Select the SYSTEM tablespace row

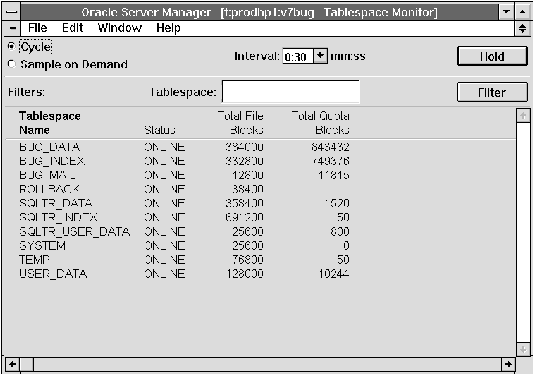coord(185,246)
